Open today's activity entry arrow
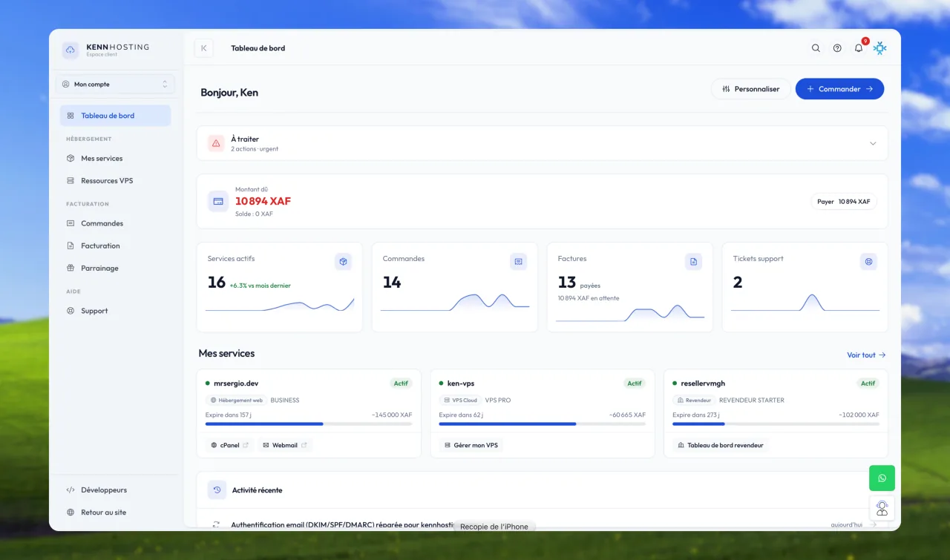950x560 pixels. (x=873, y=524)
